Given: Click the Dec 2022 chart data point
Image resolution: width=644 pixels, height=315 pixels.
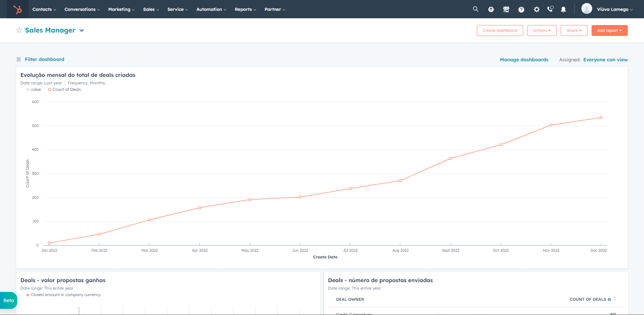Looking at the screenshot, I should tap(601, 118).
